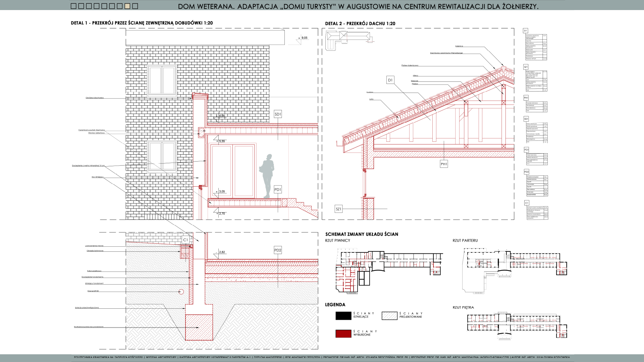
Task: Click the first empty square page indicator
Action: pyautogui.click(x=73, y=6)
